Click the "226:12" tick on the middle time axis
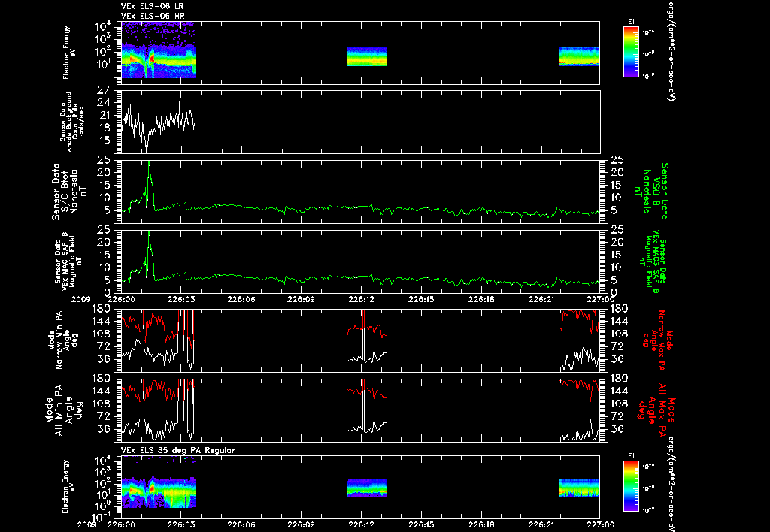Screen dimensions: 770x532 (361, 299)
